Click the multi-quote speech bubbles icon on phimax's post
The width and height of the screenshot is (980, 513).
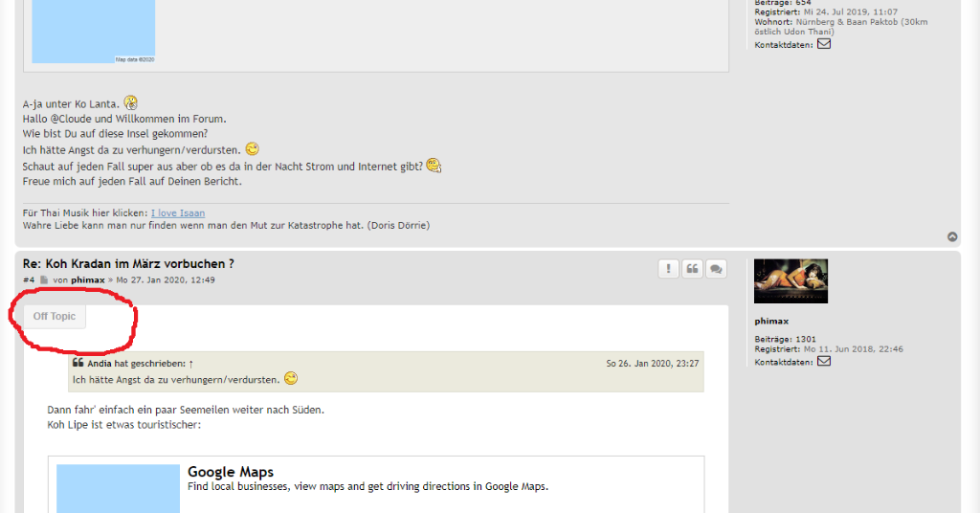coord(716,269)
